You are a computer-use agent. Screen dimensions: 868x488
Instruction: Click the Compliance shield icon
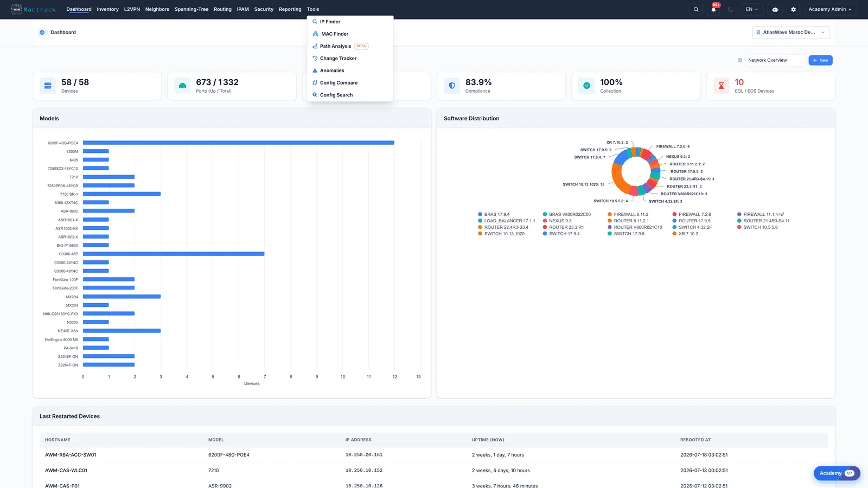pos(452,86)
